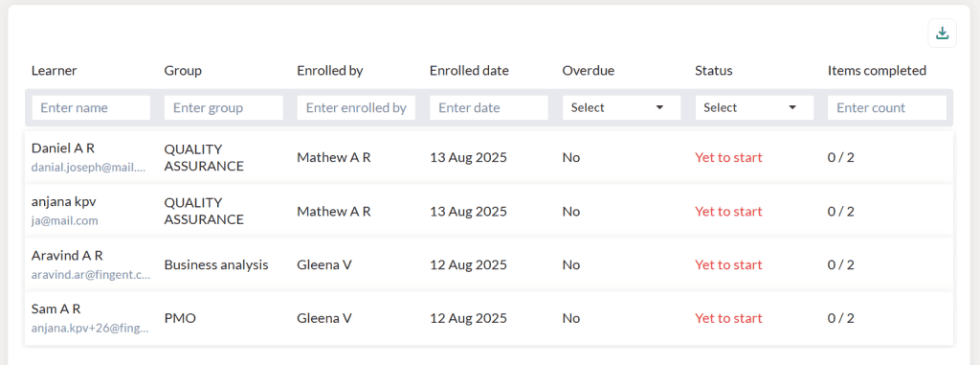980x365 pixels.
Task: Click the Items completed column header
Action: (877, 71)
